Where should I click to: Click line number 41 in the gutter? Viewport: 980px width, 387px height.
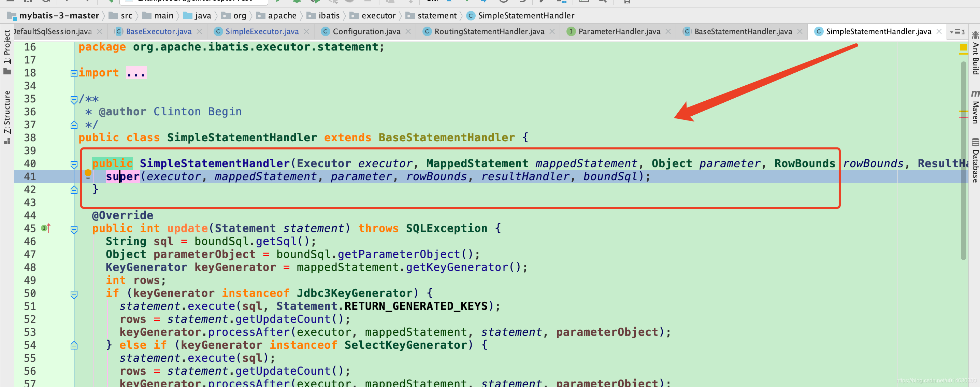(x=30, y=176)
